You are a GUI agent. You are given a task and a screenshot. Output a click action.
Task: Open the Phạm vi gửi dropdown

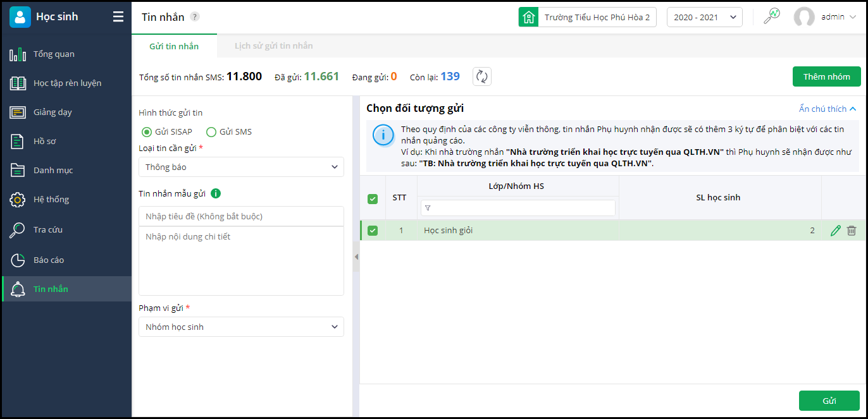pyautogui.click(x=241, y=327)
